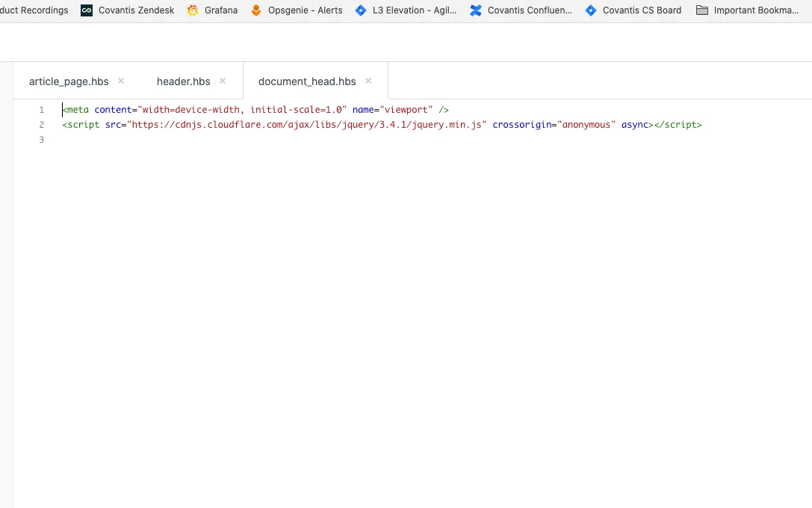The width and height of the screenshot is (812, 508).
Task: Open the L3 Elevation Agile bookmark
Action: coord(406,10)
